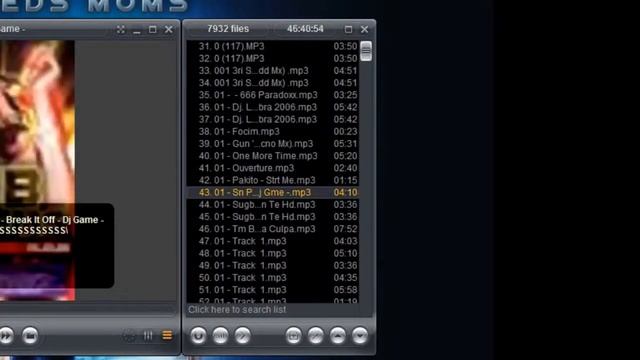Click the 'Break It Off - Dj Game' track title overlay
This screenshot has width=640, height=360.
pyautogui.click(x=52, y=220)
